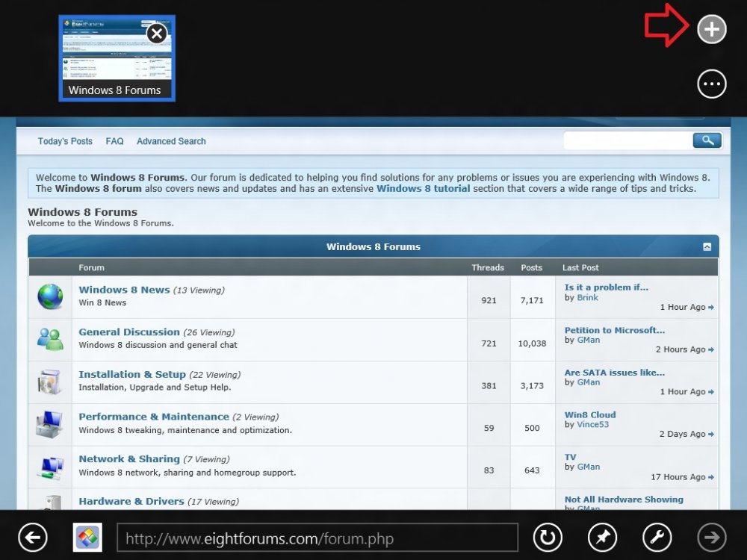
Task: Click the Performance & Maintenance computer icon
Action: [x=50, y=424]
